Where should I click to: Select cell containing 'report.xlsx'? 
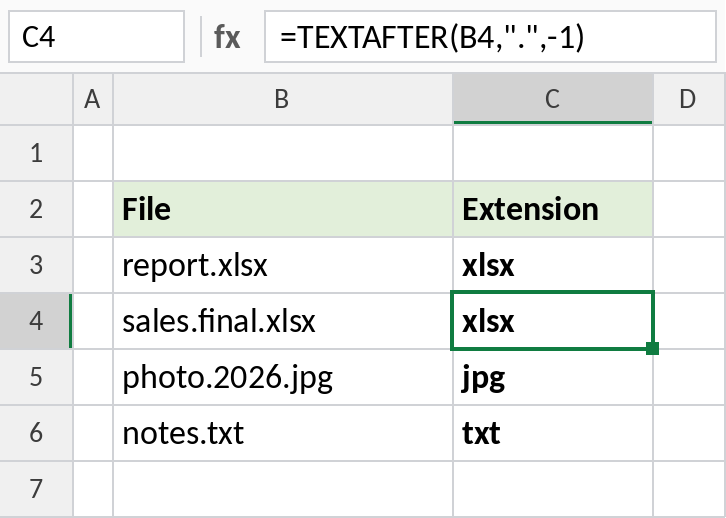[282, 265]
